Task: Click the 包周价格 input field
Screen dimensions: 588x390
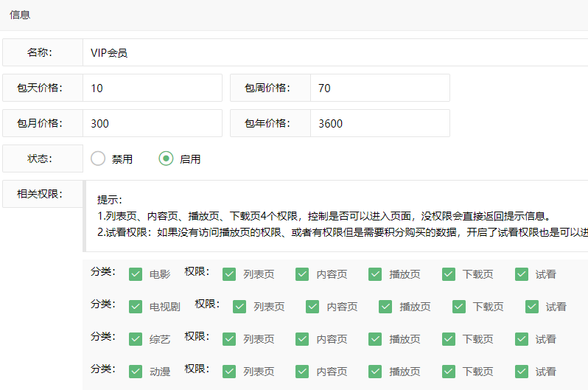Action: 379,88
